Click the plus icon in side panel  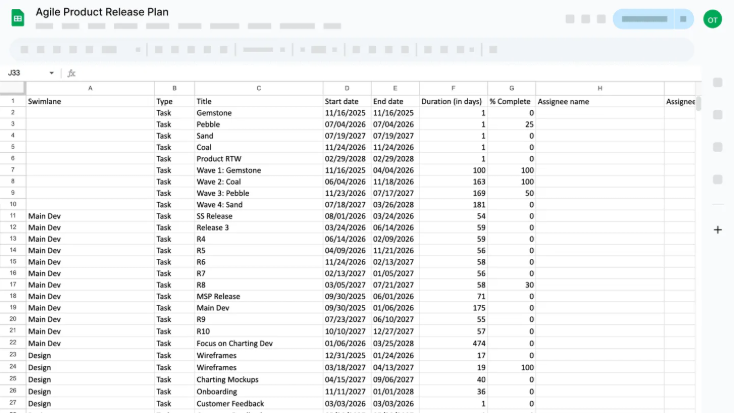click(x=718, y=230)
